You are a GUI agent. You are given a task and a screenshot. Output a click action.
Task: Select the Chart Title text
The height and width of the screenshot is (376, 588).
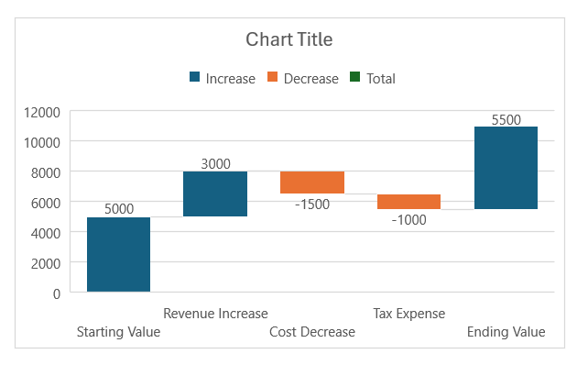tap(289, 39)
